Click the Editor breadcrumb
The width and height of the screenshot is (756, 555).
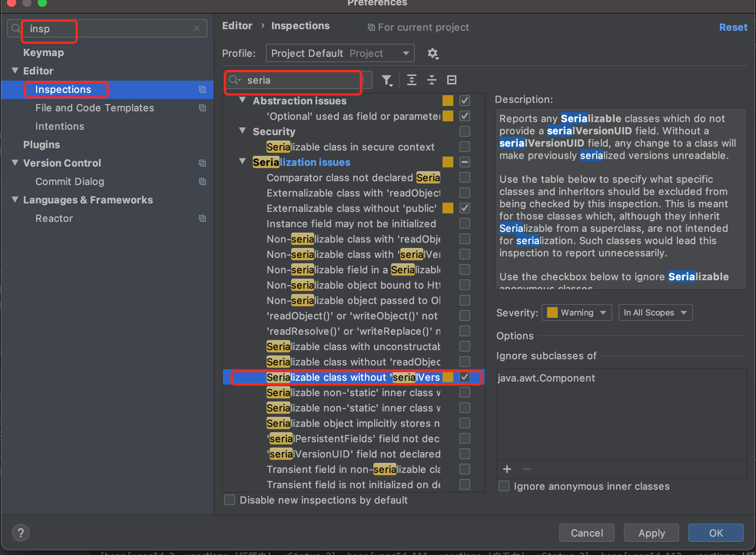pyautogui.click(x=237, y=26)
